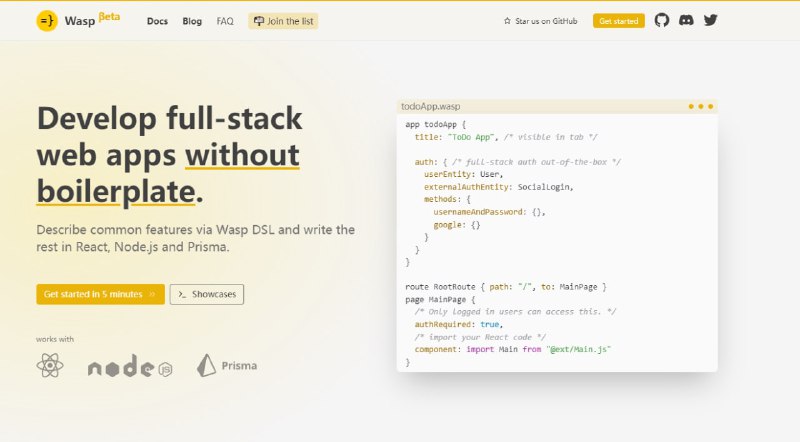Viewport: 800px width, 442px height.
Task: Go to the Blog page
Action: [192, 21]
